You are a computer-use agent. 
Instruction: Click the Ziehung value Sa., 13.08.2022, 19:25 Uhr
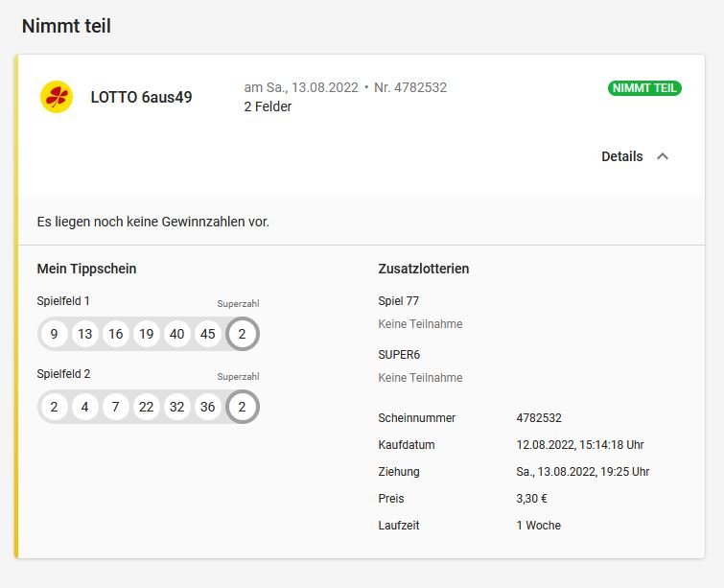[x=583, y=472]
